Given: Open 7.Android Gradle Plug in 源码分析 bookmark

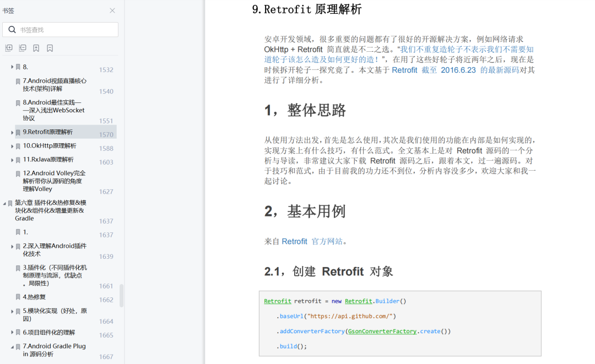Looking at the screenshot, I should click(54, 350).
